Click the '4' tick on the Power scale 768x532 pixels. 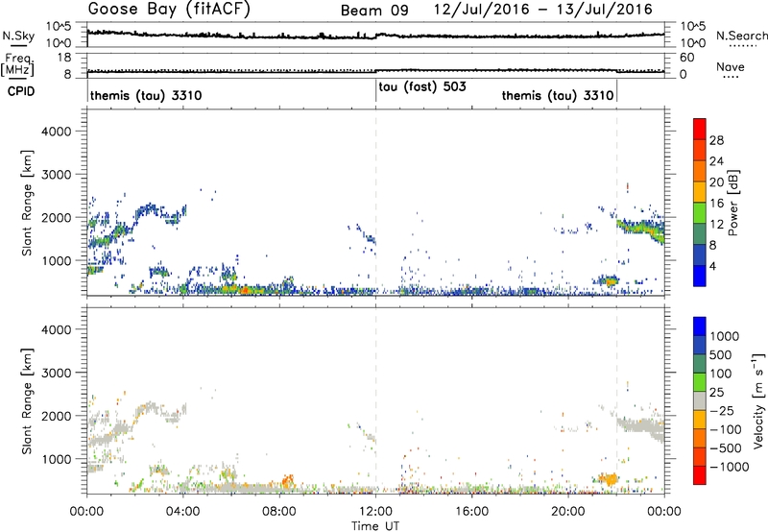712,266
